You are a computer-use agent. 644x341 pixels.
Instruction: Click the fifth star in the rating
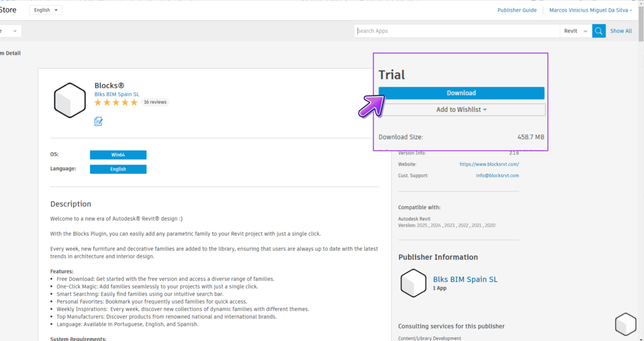coord(134,102)
